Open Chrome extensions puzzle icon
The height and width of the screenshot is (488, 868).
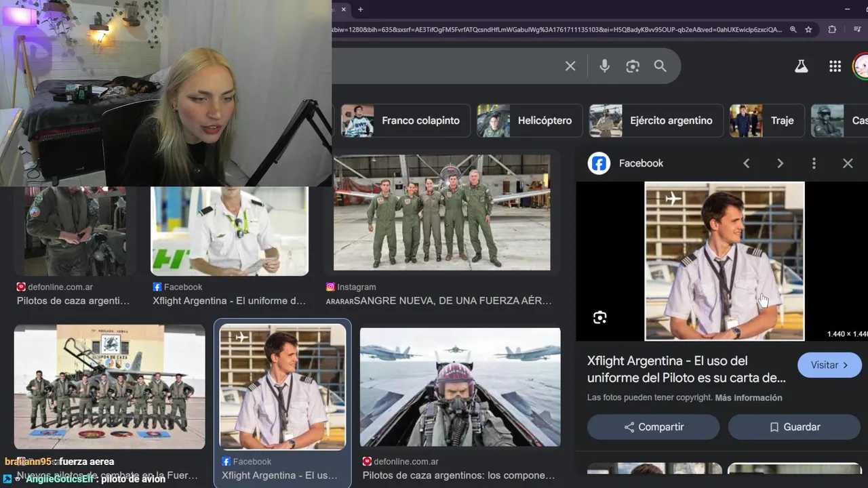(832, 30)
